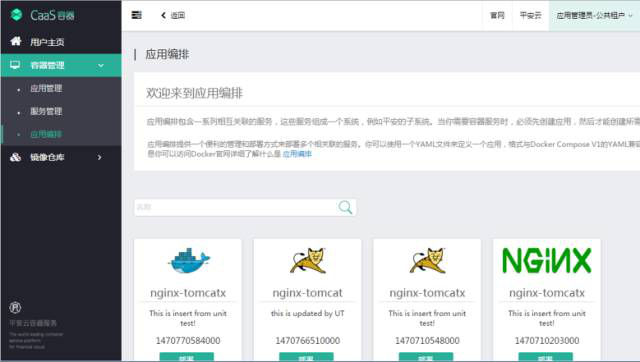Select nginx-tomcatx title on NGINX card
The image size is (640, 362).
pos(547,293)
